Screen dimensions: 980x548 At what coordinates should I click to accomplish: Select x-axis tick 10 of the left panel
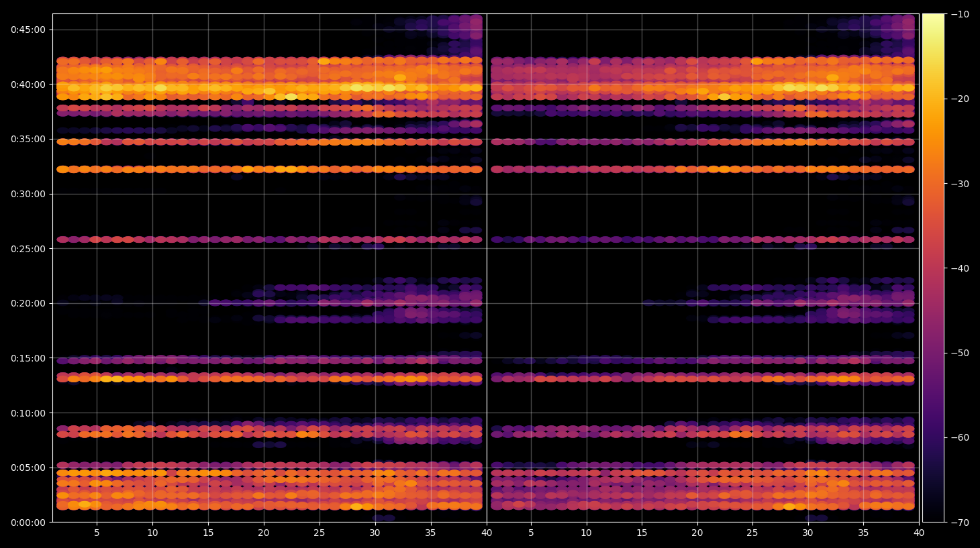[152, 533]
